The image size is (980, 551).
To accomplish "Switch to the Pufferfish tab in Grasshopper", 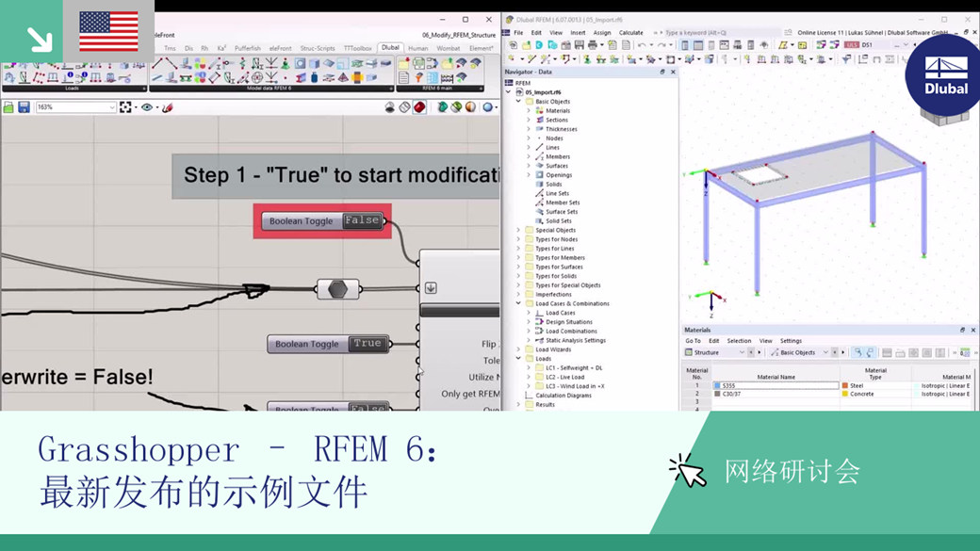I will [248, 48].
